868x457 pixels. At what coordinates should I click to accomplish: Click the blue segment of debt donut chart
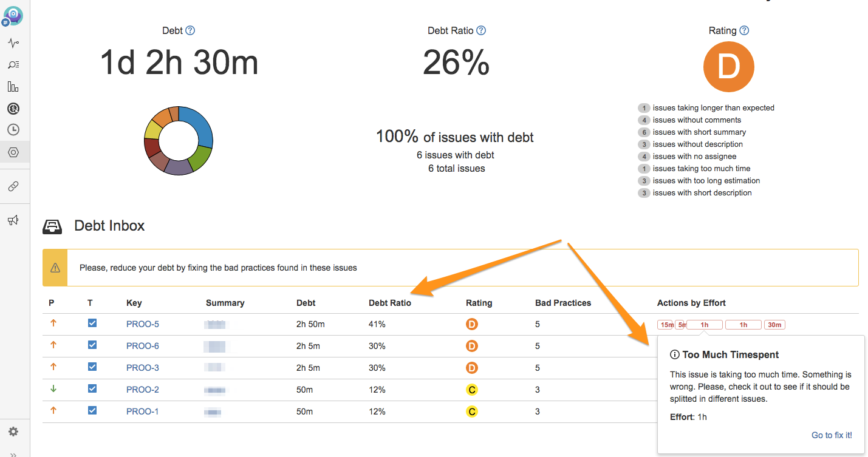pos(197,126)
